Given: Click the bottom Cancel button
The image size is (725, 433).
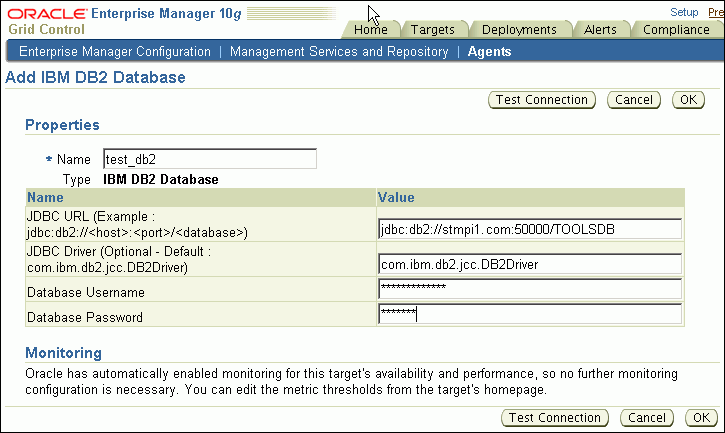Looking at the screenshot, I should 647,418.
